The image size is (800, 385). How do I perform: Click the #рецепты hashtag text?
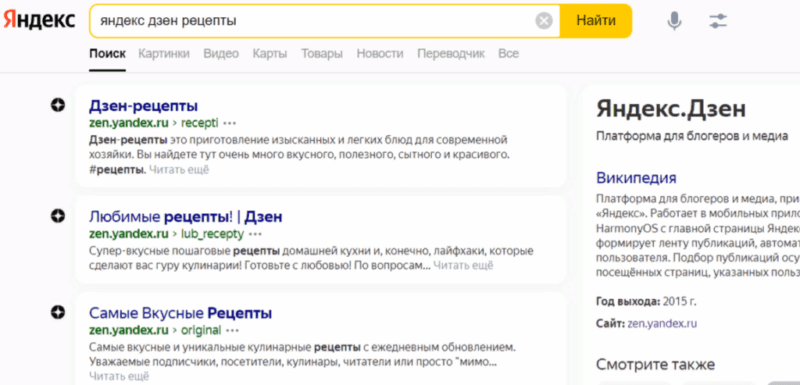tap(116, 170)
